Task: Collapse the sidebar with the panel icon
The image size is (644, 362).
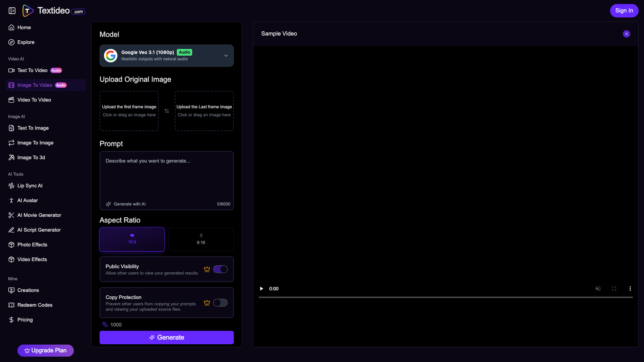Action: [x=12, y=11]
